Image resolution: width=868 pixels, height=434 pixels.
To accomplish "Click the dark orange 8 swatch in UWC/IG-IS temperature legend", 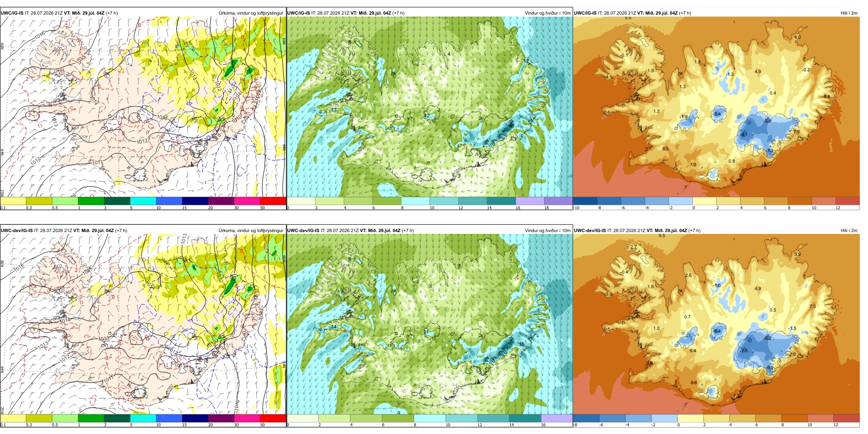I will tap(800, 201).
